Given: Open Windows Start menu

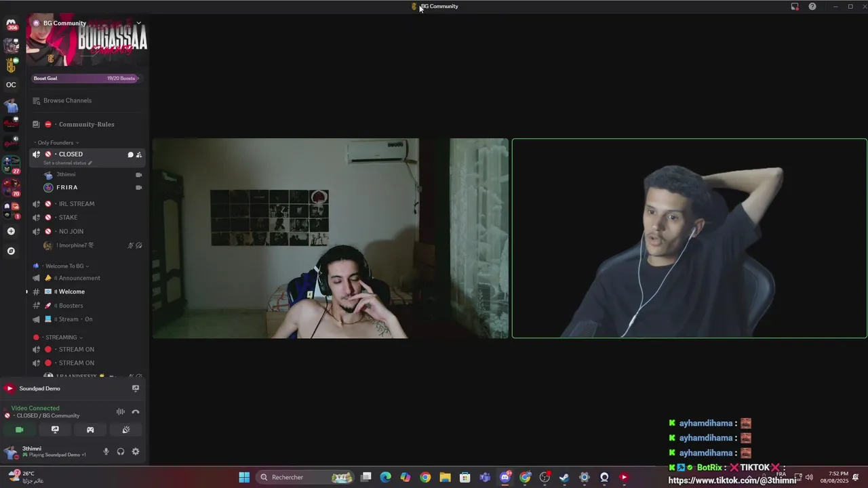Looking at the screenshot, I should pyautogui.click(x=244, y=477).
